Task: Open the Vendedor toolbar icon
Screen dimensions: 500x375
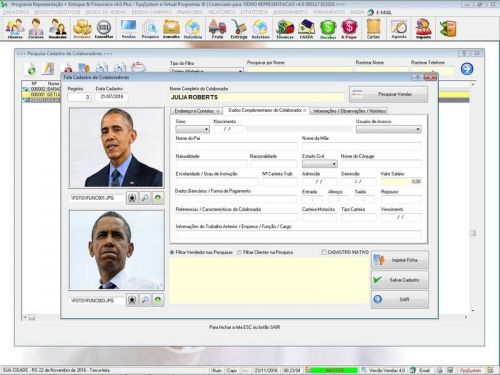Action: [58, 29]
